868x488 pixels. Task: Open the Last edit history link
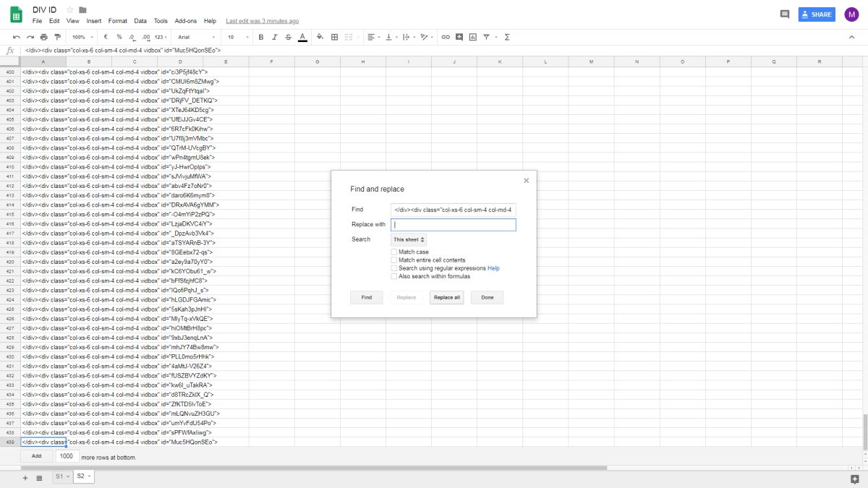tap(262, 21)
